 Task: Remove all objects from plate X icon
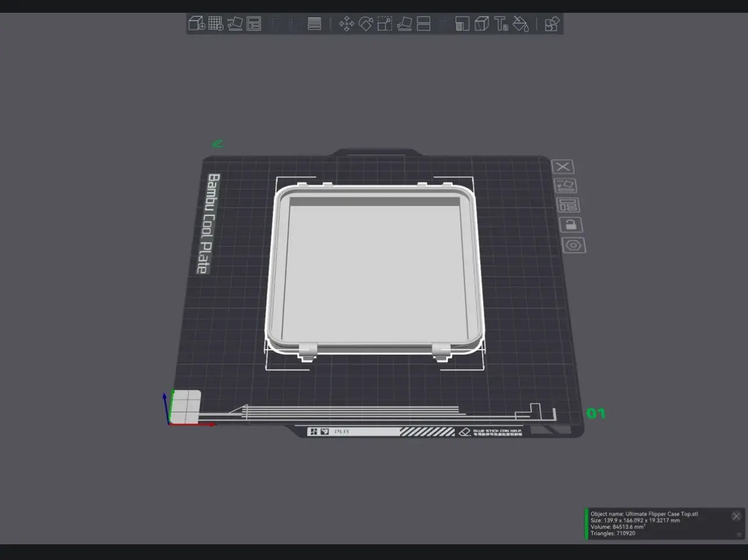(563, 167)
